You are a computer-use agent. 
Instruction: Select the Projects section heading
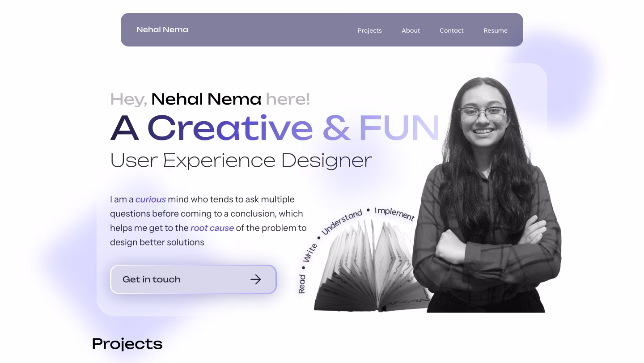[127, 344]
